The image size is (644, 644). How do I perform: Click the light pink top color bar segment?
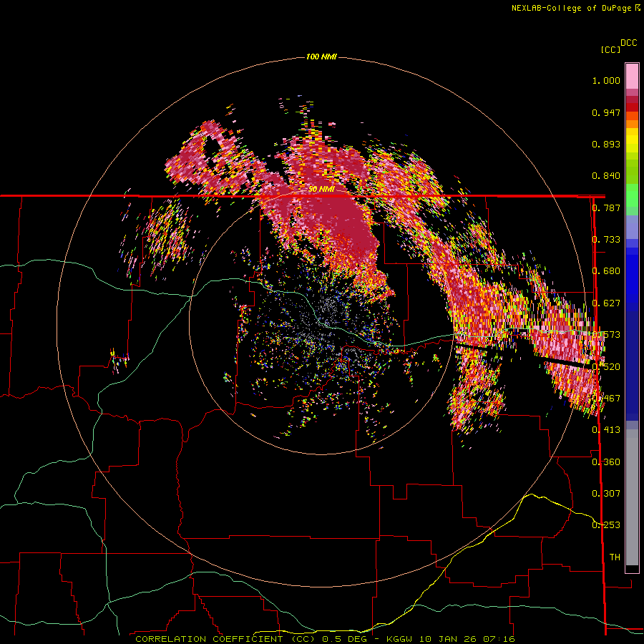click(x=632, y=76)
